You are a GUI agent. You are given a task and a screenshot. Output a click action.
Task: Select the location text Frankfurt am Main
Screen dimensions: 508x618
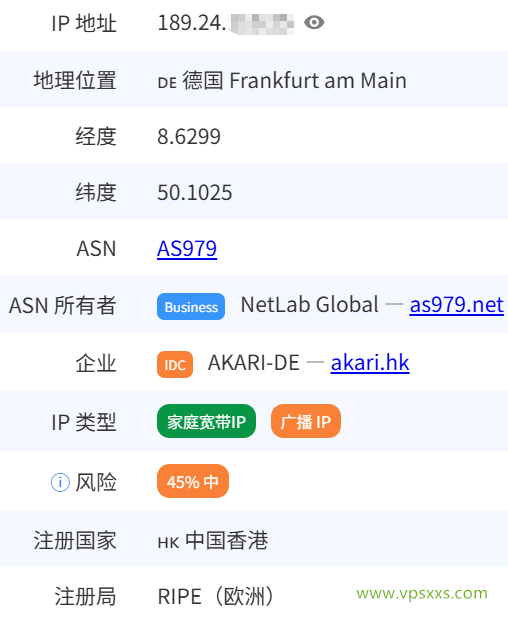click(318, 81)
